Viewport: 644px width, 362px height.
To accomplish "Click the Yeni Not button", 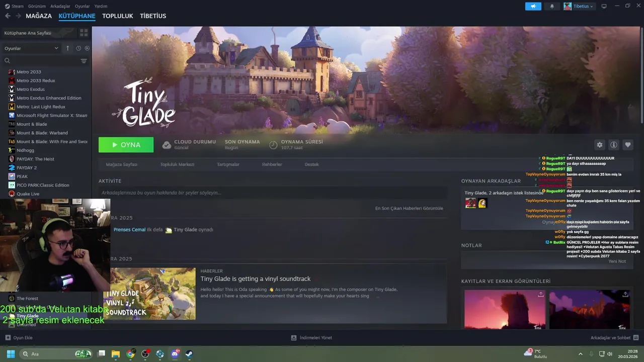I will pyautogui.click(x=617, y=261).
